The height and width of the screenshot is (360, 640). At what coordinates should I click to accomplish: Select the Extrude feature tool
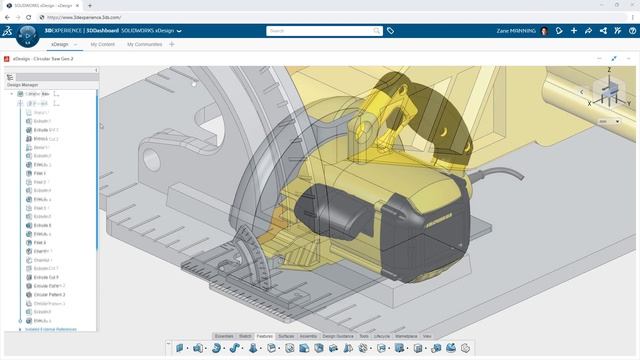198,348
